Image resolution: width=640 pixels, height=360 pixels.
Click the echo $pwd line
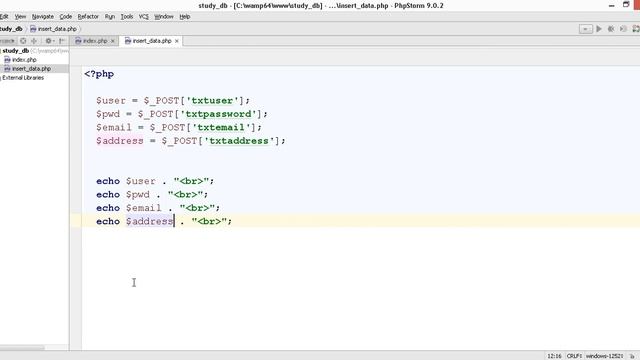pos(152,195)
